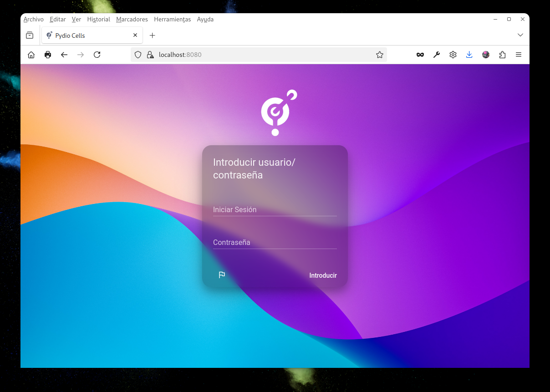Image resolution: width=550 pixels, height=392 pixels.
Task: Focus the Contraseña password field
Action: click(275, 242)
